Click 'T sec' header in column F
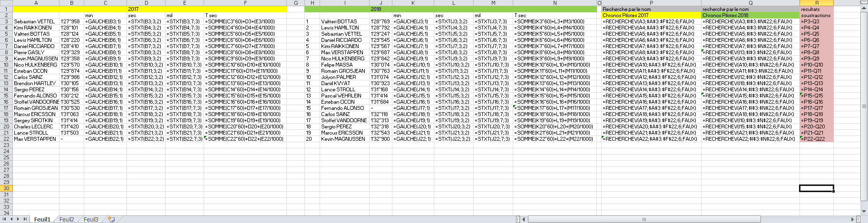Image resolution: width=868 pixels, height=223 pixels. tap(245, 15)
